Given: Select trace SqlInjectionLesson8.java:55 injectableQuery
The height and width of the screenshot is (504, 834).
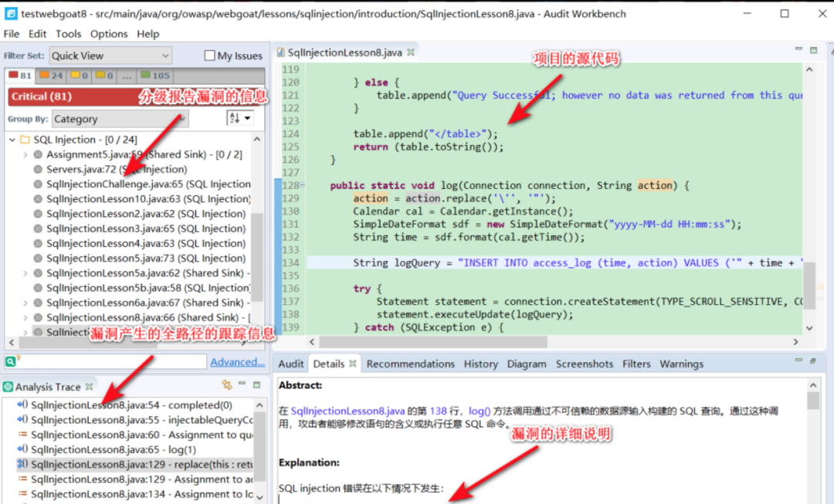Looking at the screenshot, I should (x=135, y=420).
